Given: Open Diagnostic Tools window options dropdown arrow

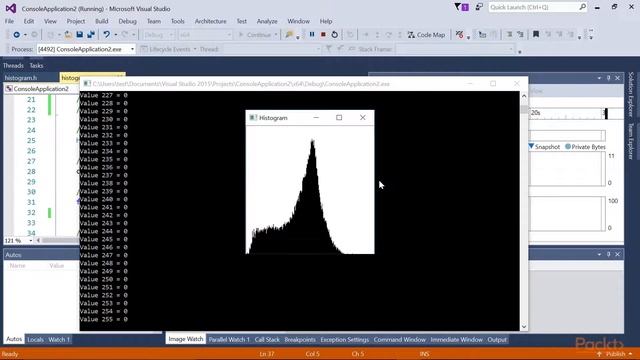Looking at the screenshot, I should (599, 78).
